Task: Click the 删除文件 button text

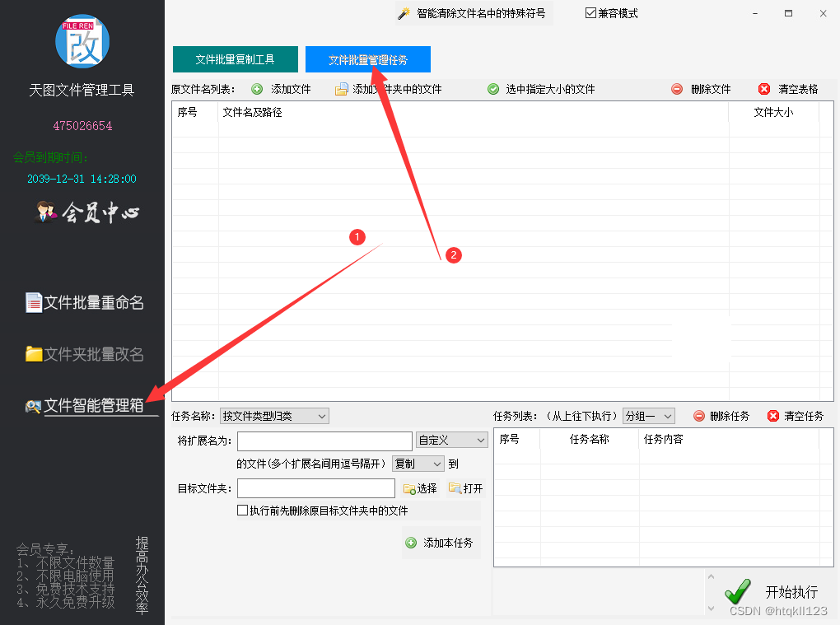Action: (x=711, y=89)
